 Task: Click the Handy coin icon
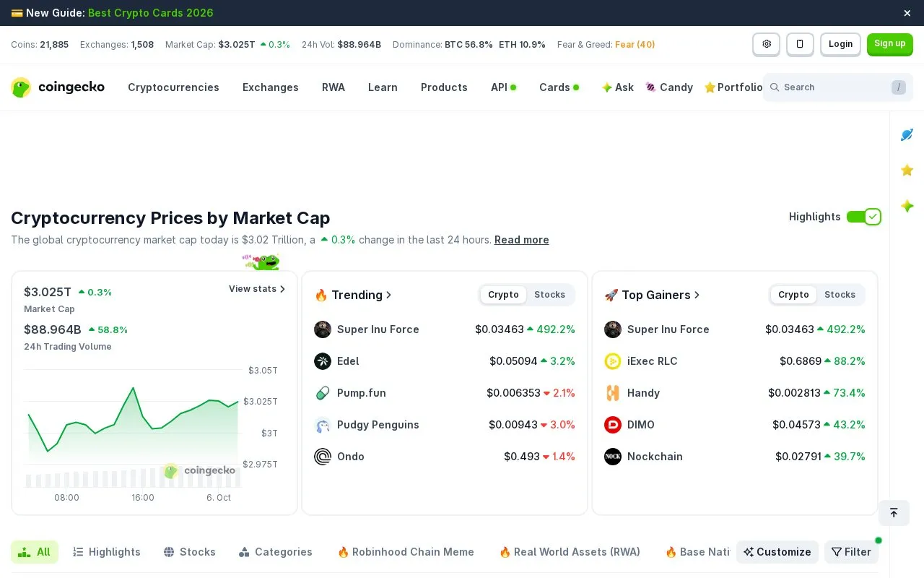tap(613, 393)
